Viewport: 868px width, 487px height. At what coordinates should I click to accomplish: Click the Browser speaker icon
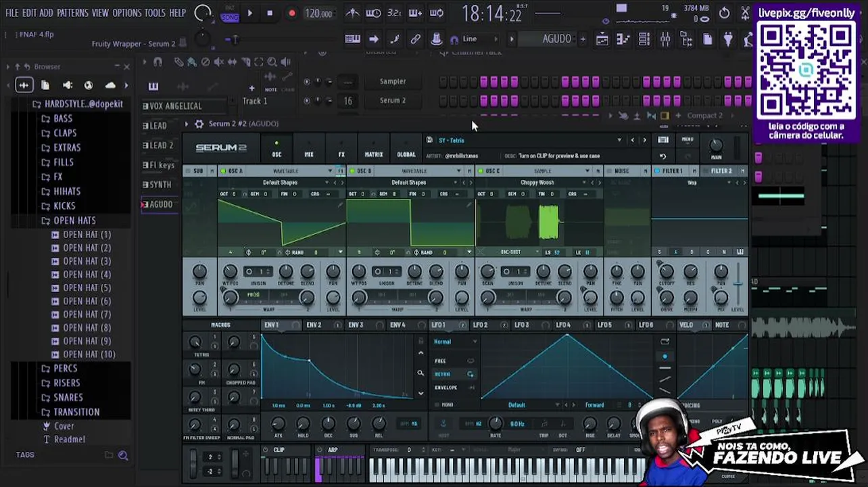click(67, 85)
